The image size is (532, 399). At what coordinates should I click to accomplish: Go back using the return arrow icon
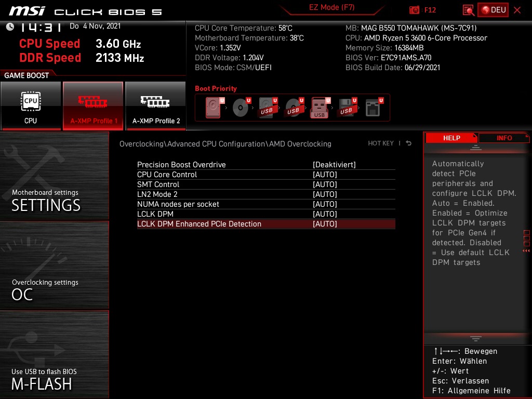pos(409,143)
